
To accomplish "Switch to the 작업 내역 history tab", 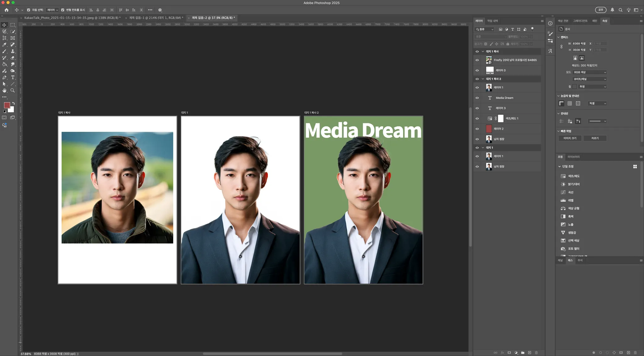I will 492,21.
